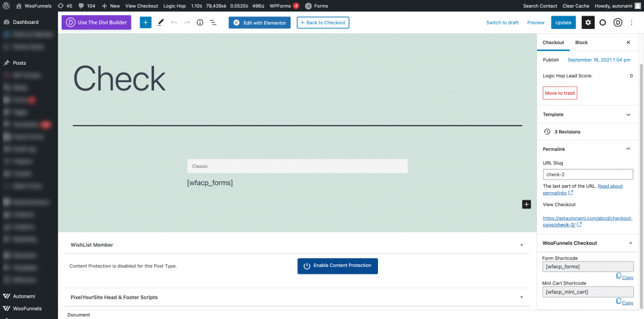Click the Undo arrow icon
Image resolution: width=644 pixels, height=319 pixels.
[174, 23]
